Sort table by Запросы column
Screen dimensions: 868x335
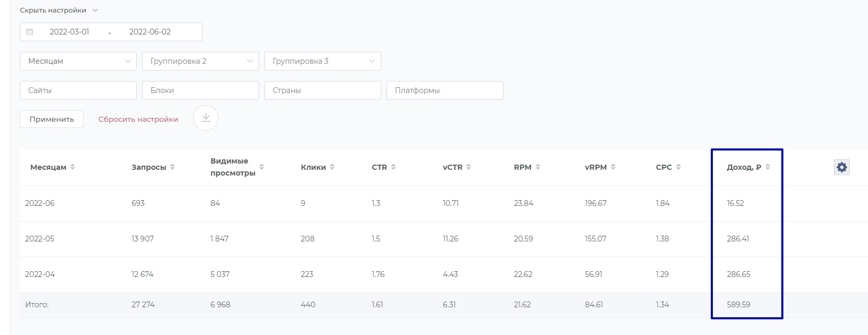point(172,167)
